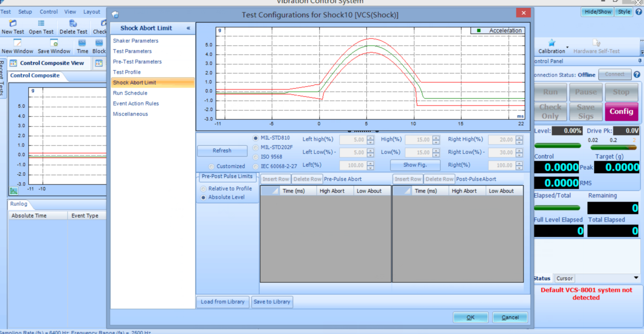Click help icon next to Connect button
Image resolution: width=644 pixels, height=334 pixels.
(x=637, y=75)
